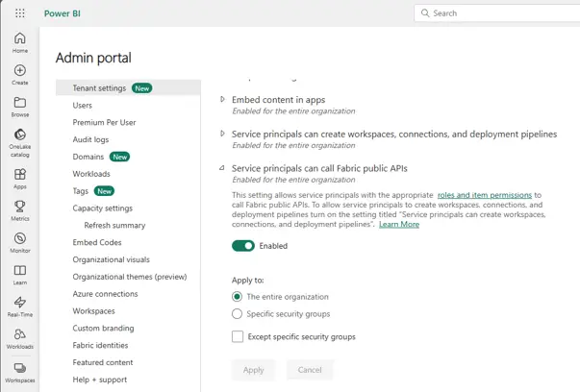580x392 pixels.
Task: Open the app launcher grid icon
Action: (20, 13)
